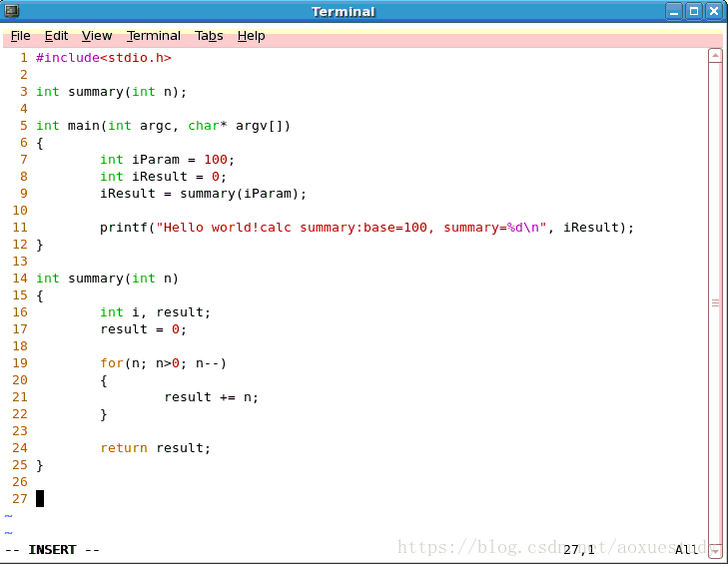Click 'result += n;' line
728x567 pixels.
(x=212, y=396)
